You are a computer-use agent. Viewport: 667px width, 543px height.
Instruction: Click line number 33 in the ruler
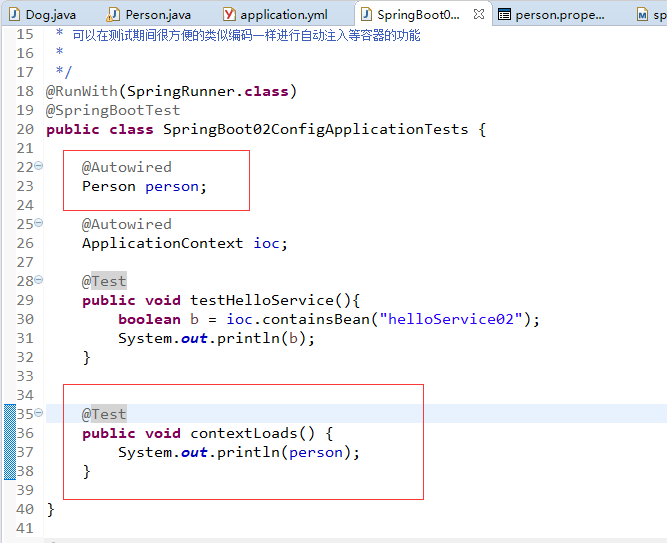pyautogui.click(x=25, y=376)
